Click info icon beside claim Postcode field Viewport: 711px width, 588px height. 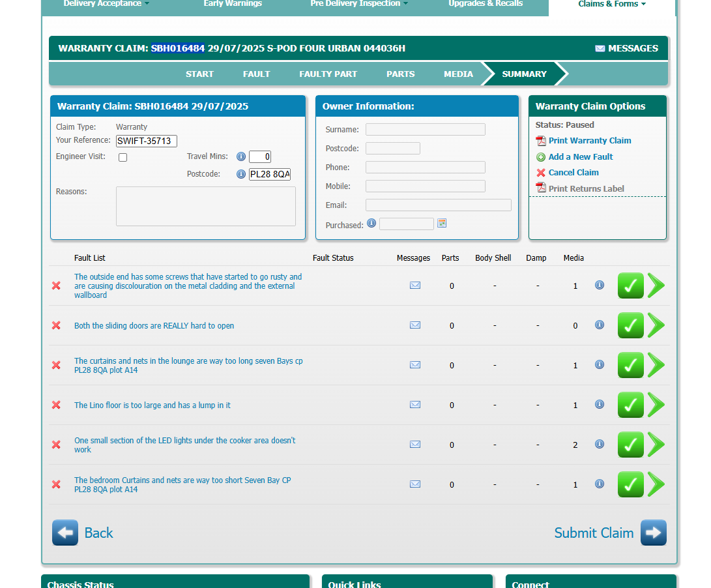241,174
